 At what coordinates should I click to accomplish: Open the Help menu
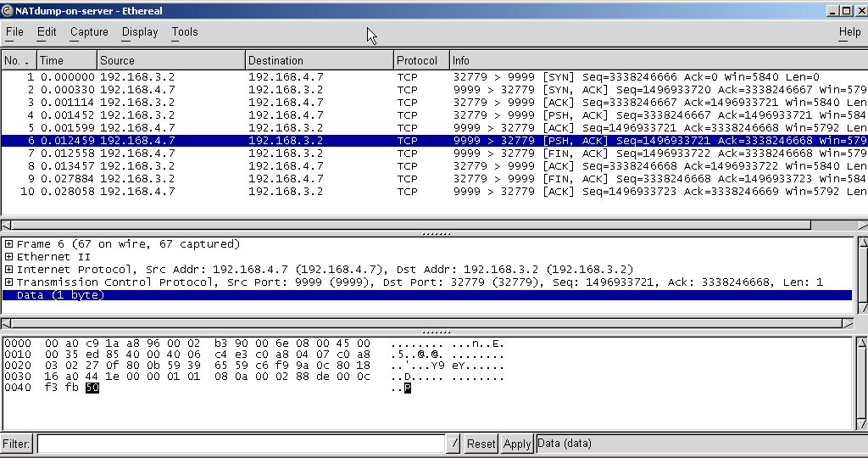[849, 32]
